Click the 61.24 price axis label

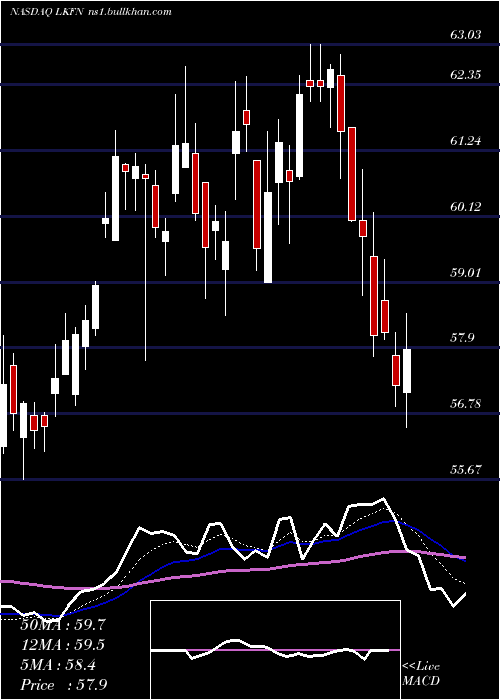(466, 141)
